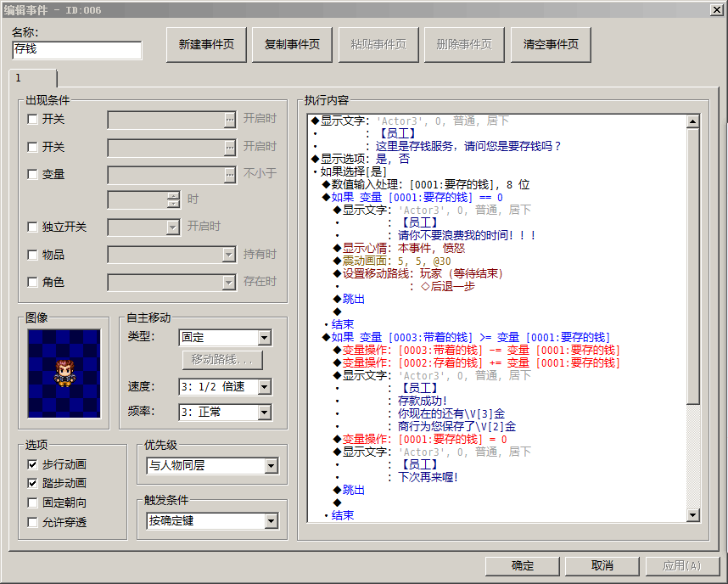The height and width of the screenshot is (584, 728).
Task: Select the 显示心情: 本事件, 愤怒 line
Action: click(x=400, y=248)
